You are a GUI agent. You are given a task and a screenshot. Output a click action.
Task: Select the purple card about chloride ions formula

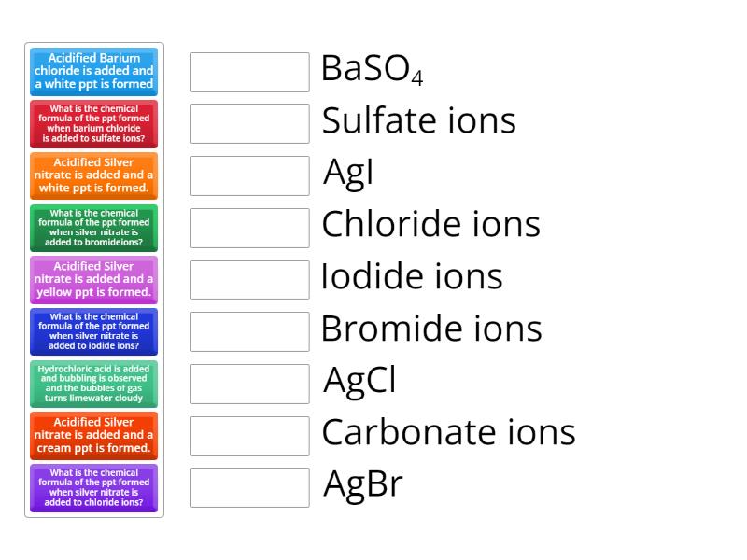(x=92, y=487)
